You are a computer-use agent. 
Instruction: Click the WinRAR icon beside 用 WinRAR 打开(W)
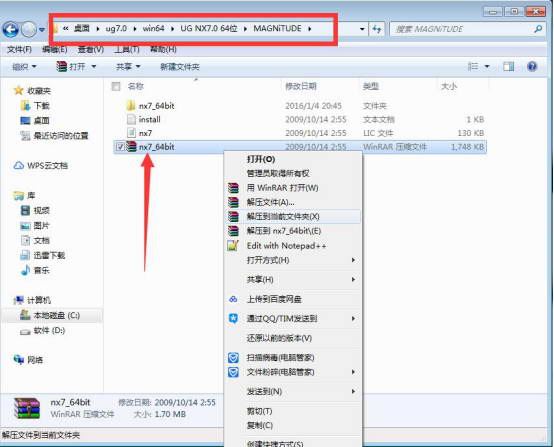coord(233,188)
